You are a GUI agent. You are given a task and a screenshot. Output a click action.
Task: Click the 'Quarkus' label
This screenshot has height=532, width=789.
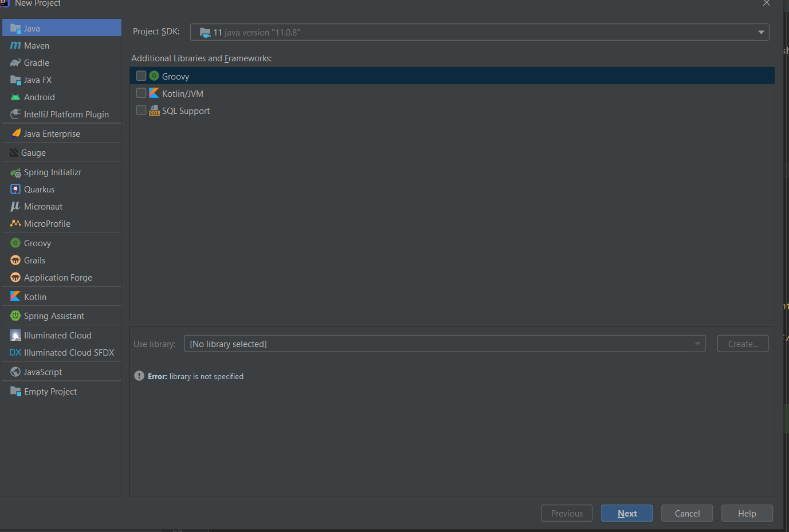tap(40, 189)
